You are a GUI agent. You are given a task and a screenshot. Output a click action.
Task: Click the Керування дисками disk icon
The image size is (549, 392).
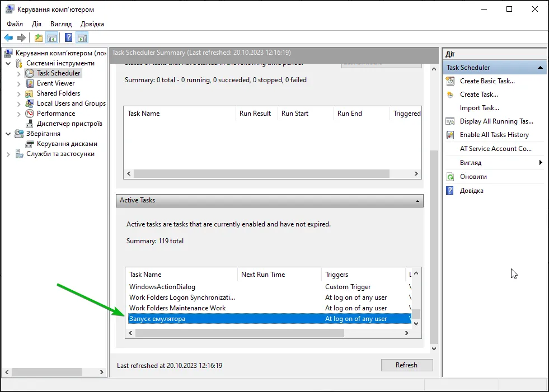pos(30,144)
